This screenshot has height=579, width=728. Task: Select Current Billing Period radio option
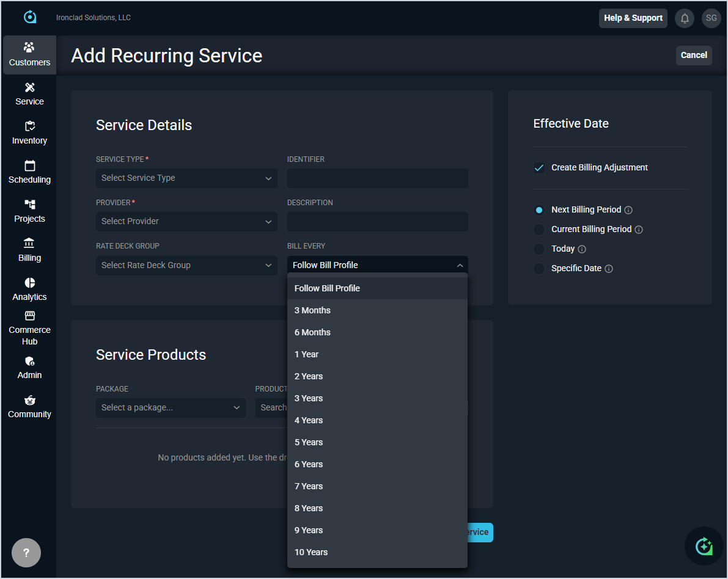pyautogui.click(x=539, y=230)
